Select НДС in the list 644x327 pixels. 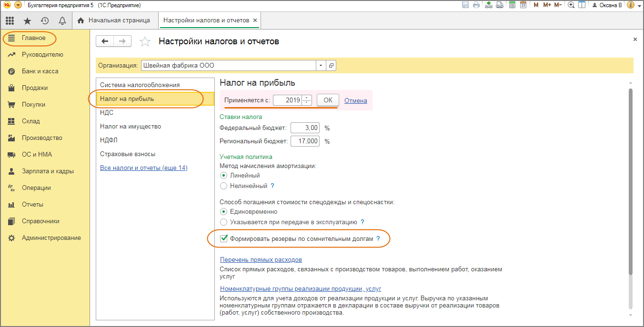155,113
